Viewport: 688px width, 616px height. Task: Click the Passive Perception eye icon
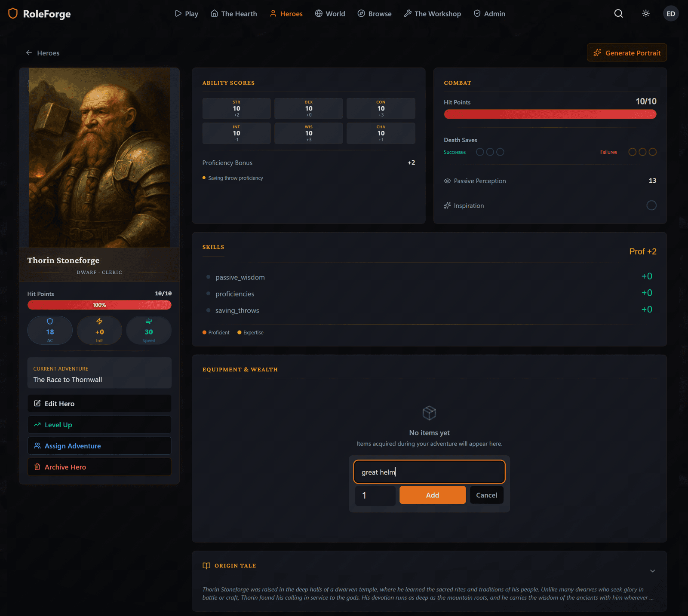point(447,181)
